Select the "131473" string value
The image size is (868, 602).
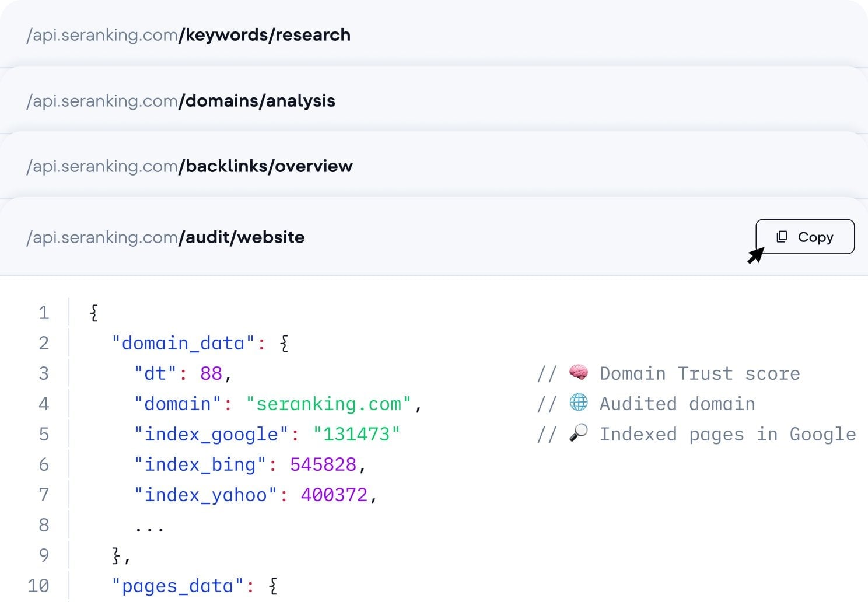coord(356,434)
